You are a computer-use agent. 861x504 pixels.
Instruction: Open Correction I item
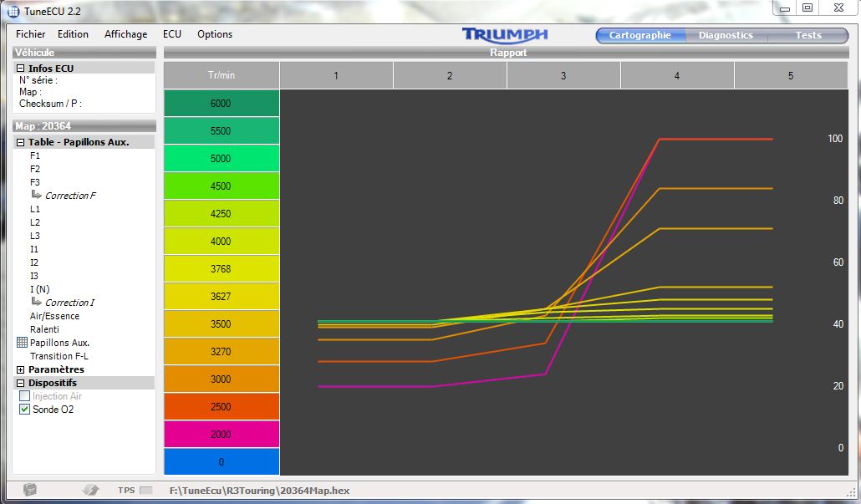(x=69, y=303)
